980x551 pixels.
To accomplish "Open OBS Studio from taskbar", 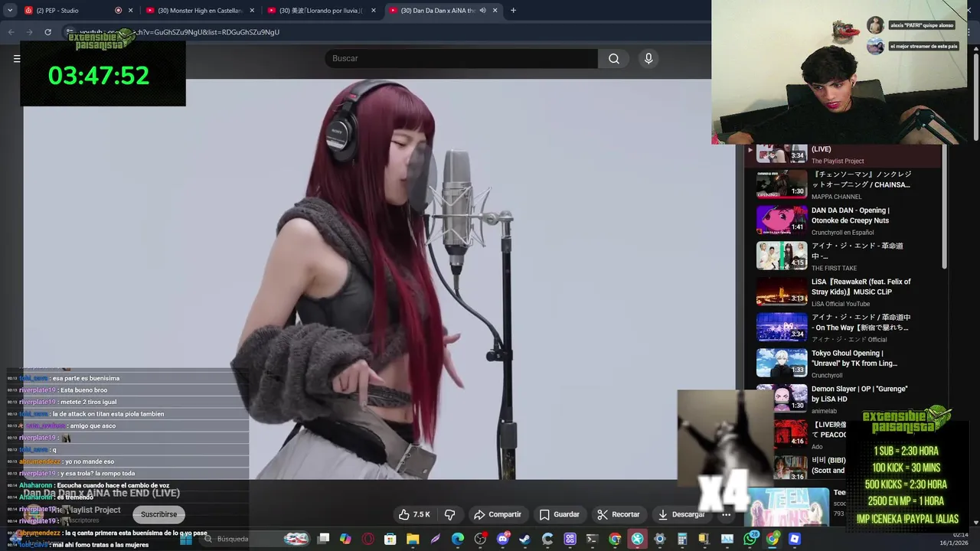I will (x=479, y=539).
